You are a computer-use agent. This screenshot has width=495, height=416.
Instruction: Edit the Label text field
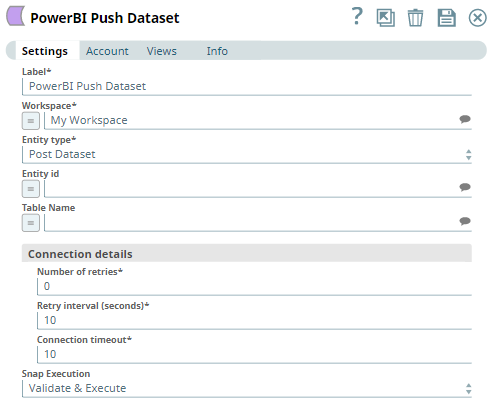247,87
